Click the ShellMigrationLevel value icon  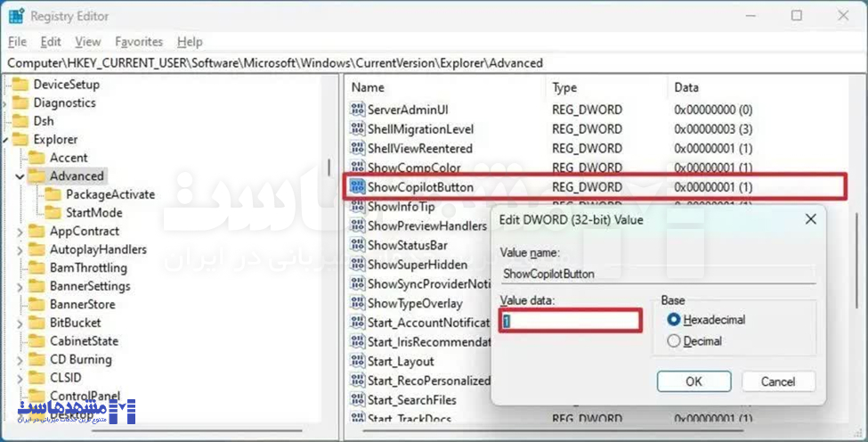click(x=358, y=129)
